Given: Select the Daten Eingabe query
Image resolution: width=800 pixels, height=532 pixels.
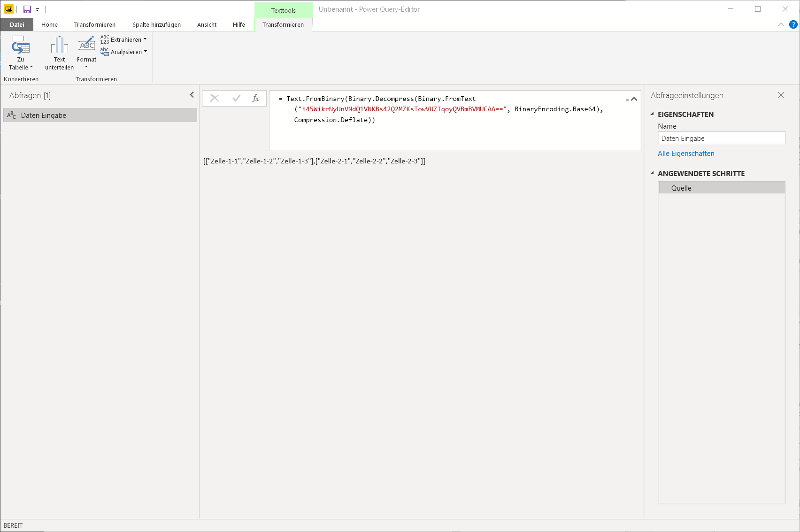Looking at the screenshot, I should coord(100,115).
